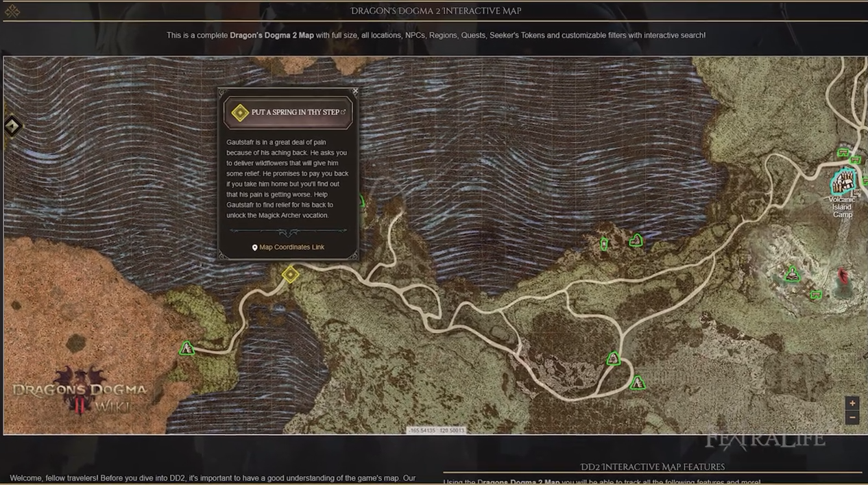The height and width of the screenshot is (485, 868).
Task: Select the yellow quest marker on the road
Action: (291, 275)
